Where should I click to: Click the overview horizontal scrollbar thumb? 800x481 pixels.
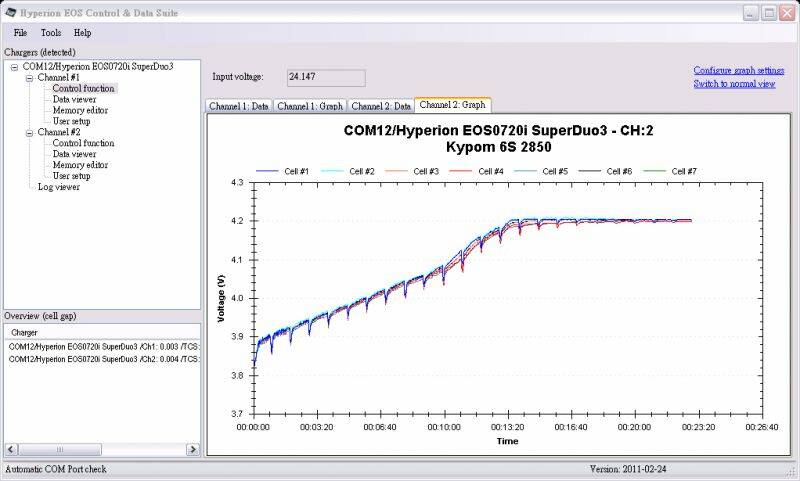tap(60, 449)
